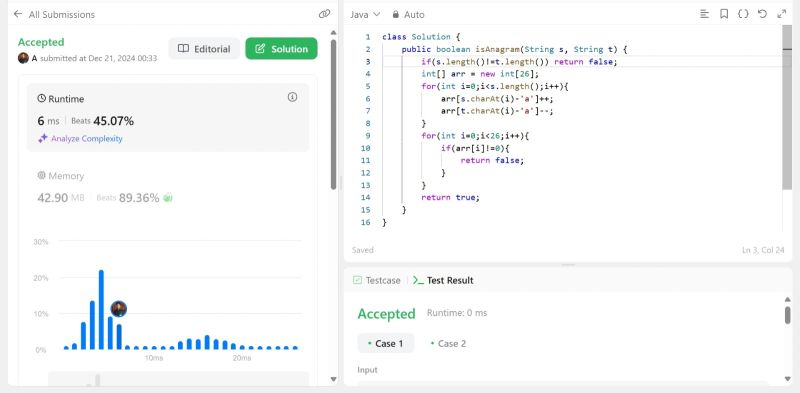Select Case 2 result

448,343
